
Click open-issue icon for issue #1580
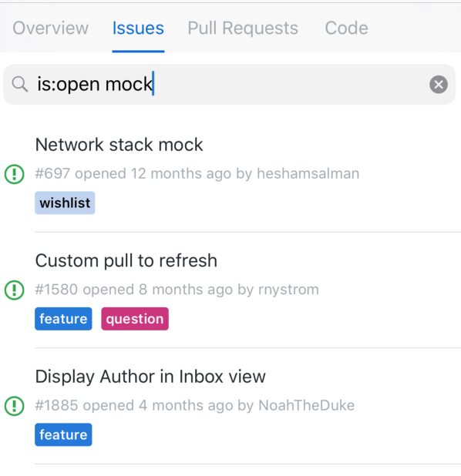point(15,290)
